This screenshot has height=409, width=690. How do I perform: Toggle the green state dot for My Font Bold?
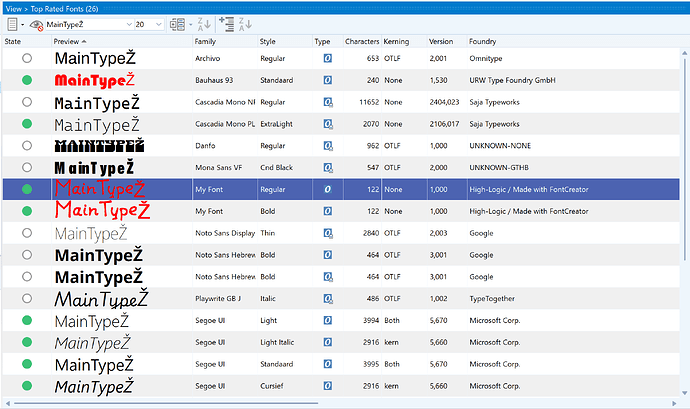point(27,211)
